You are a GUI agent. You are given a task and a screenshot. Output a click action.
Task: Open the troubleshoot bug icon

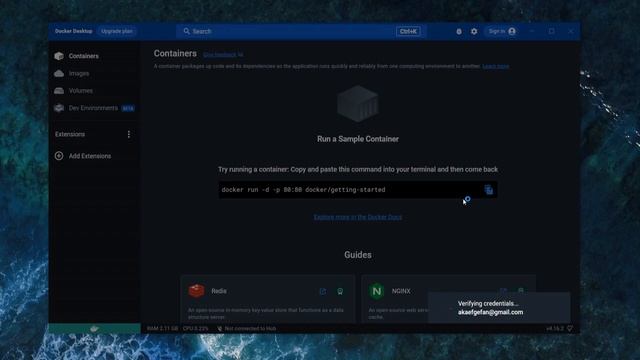click(459, 31)
